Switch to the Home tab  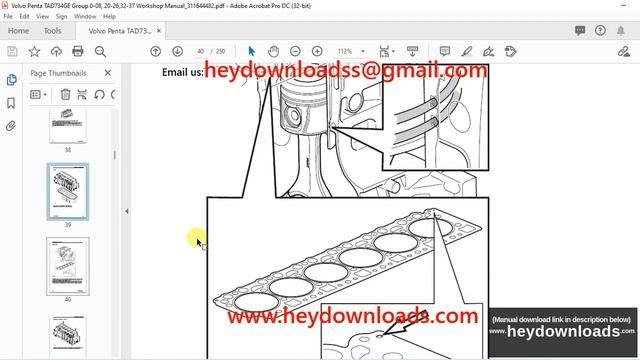pyautogui.click(x=18, y=31)
